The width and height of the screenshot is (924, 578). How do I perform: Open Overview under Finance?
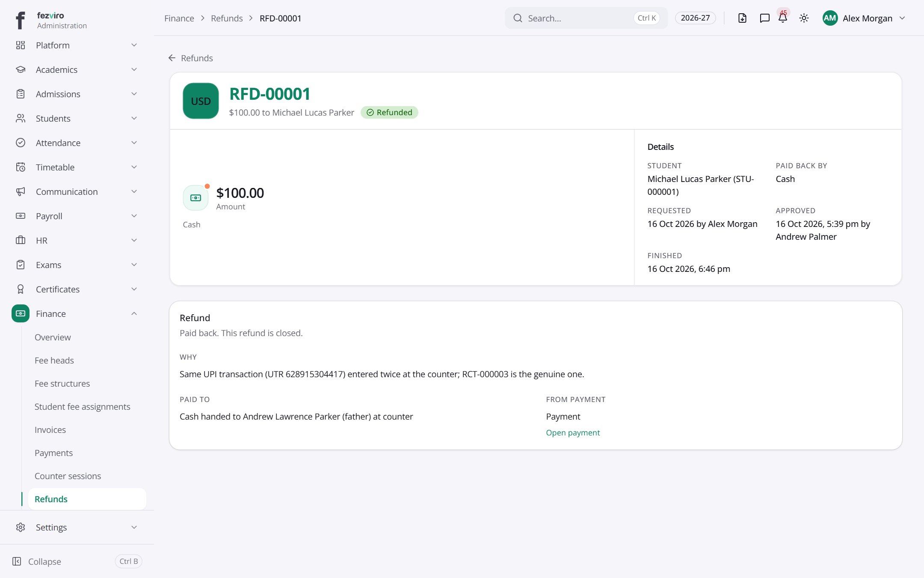coord(53,337)
